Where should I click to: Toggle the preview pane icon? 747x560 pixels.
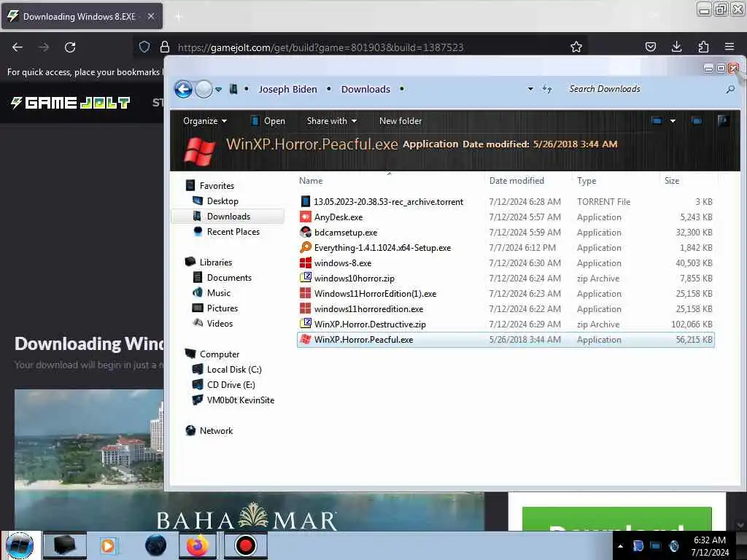coord(697,121)
